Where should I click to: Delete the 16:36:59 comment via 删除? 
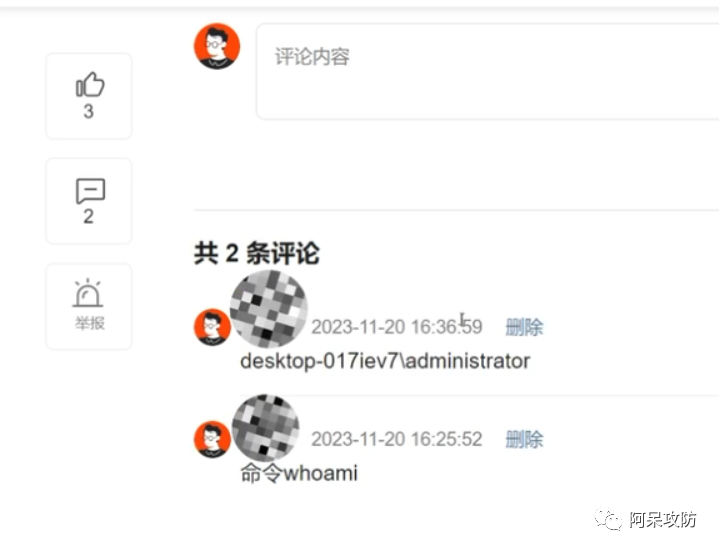click(524, 327)
